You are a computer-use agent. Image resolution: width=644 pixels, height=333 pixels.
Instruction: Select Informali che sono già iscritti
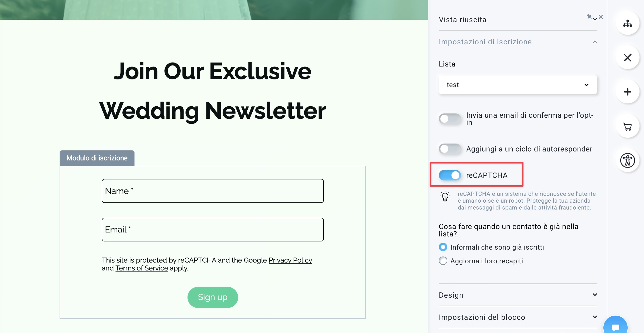443,247
